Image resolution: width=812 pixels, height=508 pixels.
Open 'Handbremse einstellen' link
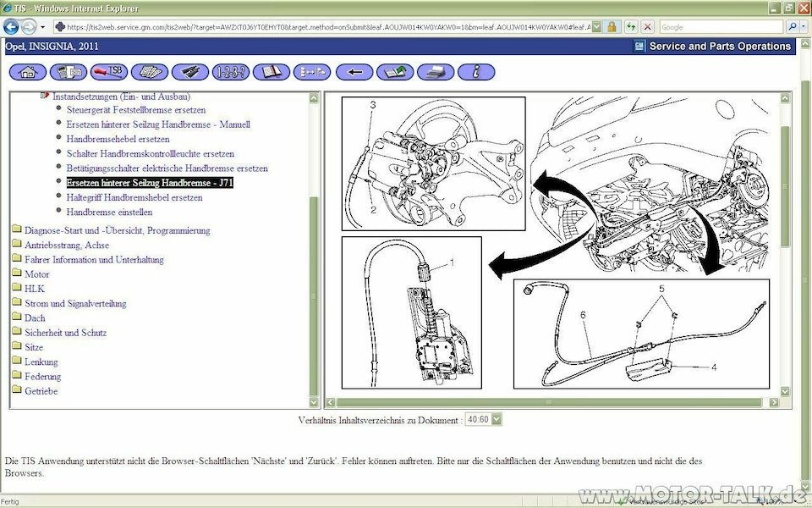(x=109, y=212)
